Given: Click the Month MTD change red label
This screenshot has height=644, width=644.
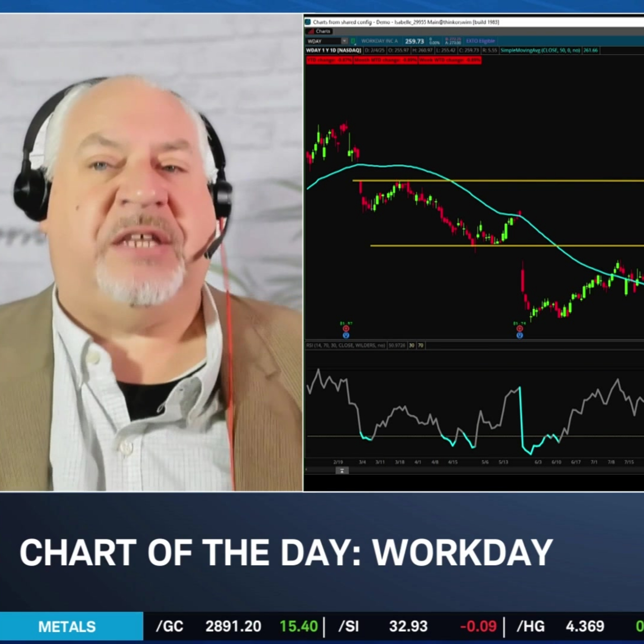Looking at the screenshot, I should pos(385,60).
